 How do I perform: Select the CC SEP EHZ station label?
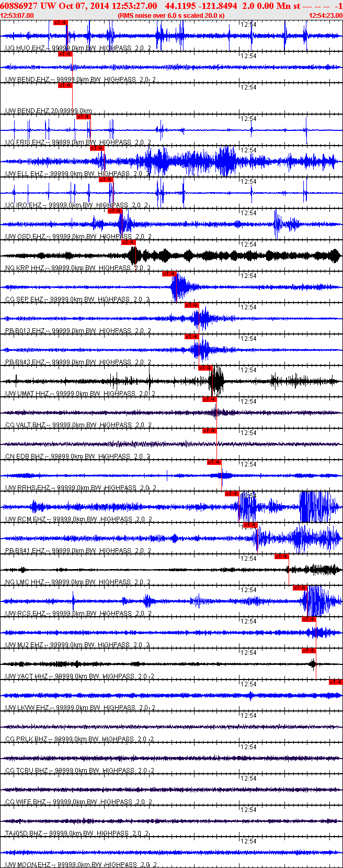tap(78, 299)
